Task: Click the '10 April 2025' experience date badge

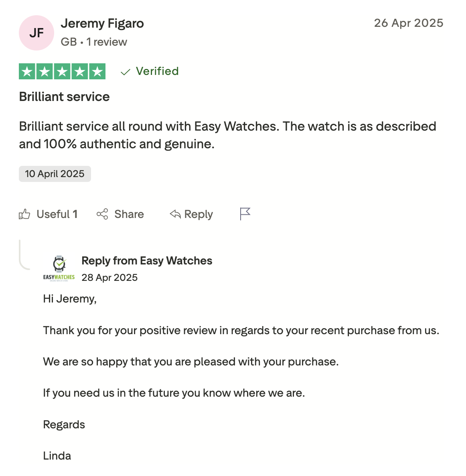Action: (x=55, y=174)
